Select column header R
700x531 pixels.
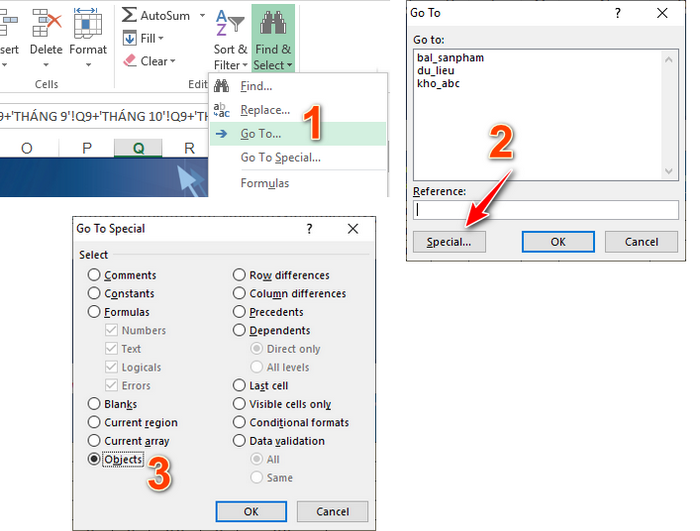coord(189,148)
